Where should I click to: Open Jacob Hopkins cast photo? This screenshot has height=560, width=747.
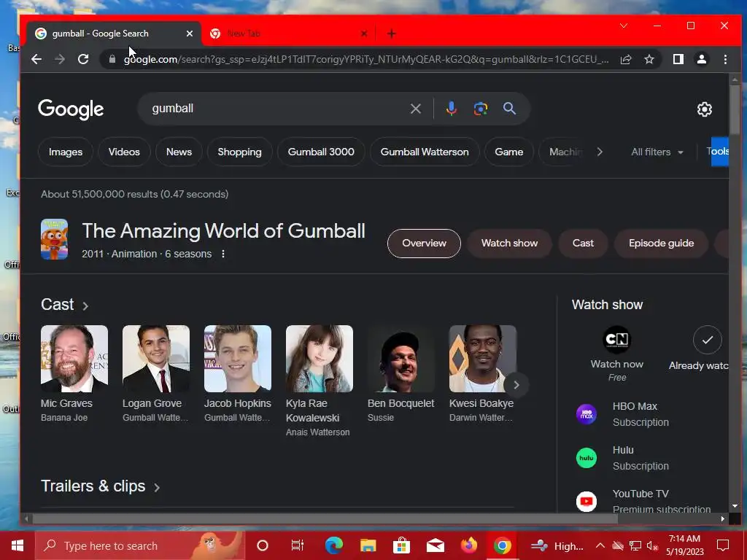(238, 359)
